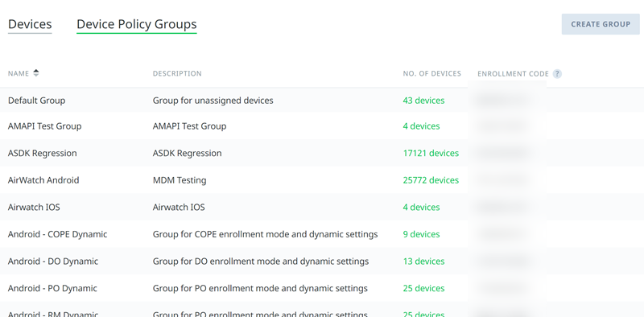Open the 9 devices link
Viewport: 644px width, 317px height.
pos(421,234)
